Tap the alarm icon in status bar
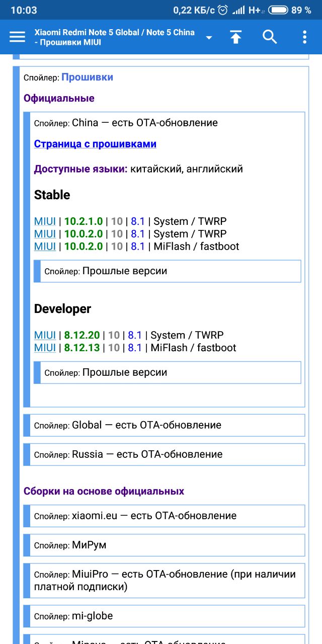Image resolution: width=322 pixels, height=644 pixels. (x=223, y=10)
